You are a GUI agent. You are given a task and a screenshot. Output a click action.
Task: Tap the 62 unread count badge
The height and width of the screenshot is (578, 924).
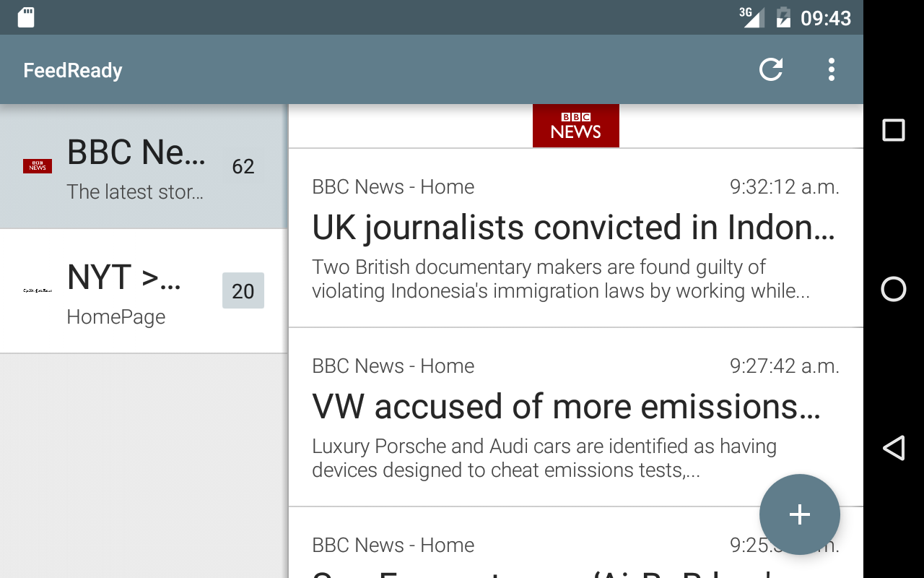point(243,166)
